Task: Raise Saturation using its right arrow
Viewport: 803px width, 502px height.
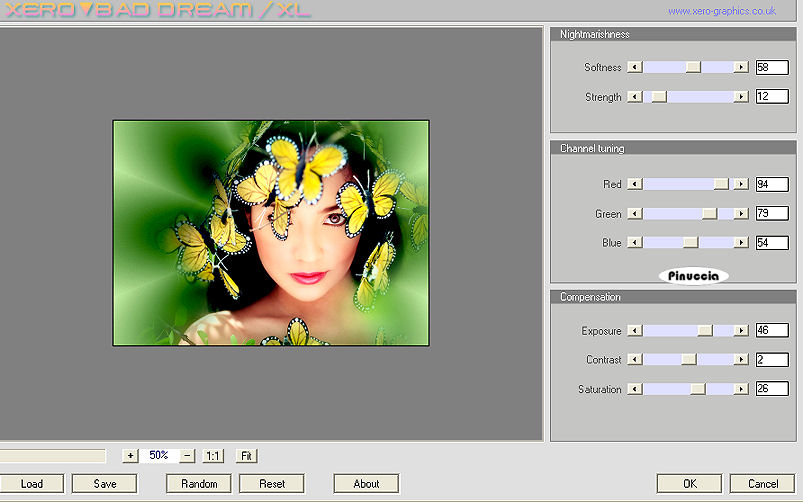Action: 741,389
